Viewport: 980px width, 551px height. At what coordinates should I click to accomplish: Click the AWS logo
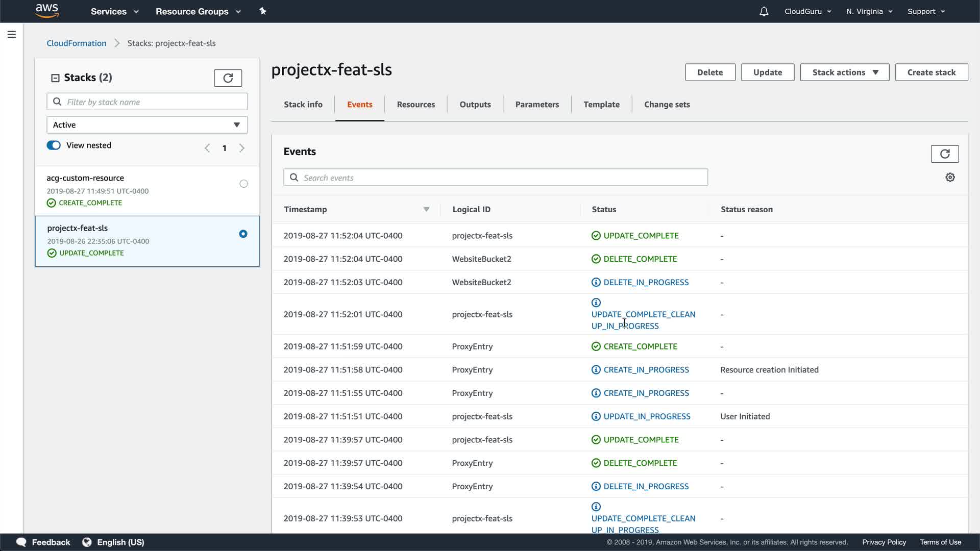pos(47,11)
